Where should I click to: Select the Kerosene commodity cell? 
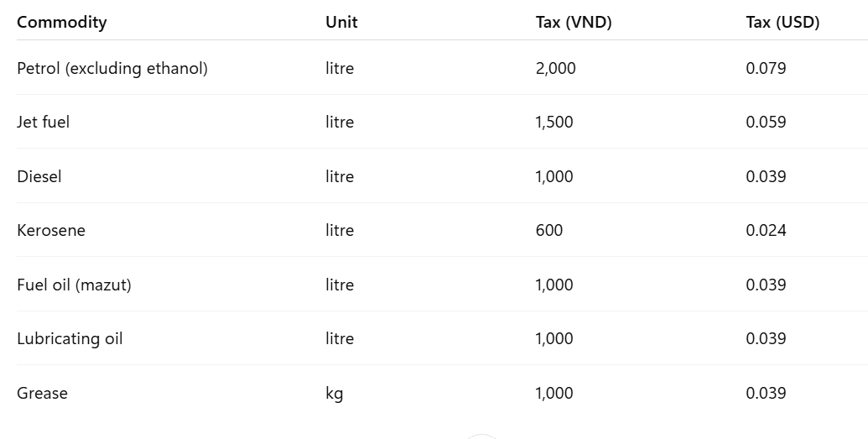coord(51,231)
